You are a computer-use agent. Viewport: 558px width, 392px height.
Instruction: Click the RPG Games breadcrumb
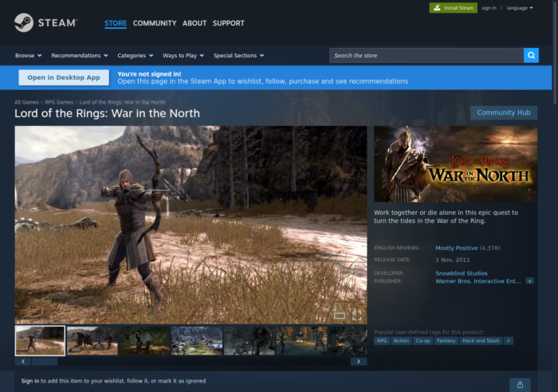pos(59,103)
